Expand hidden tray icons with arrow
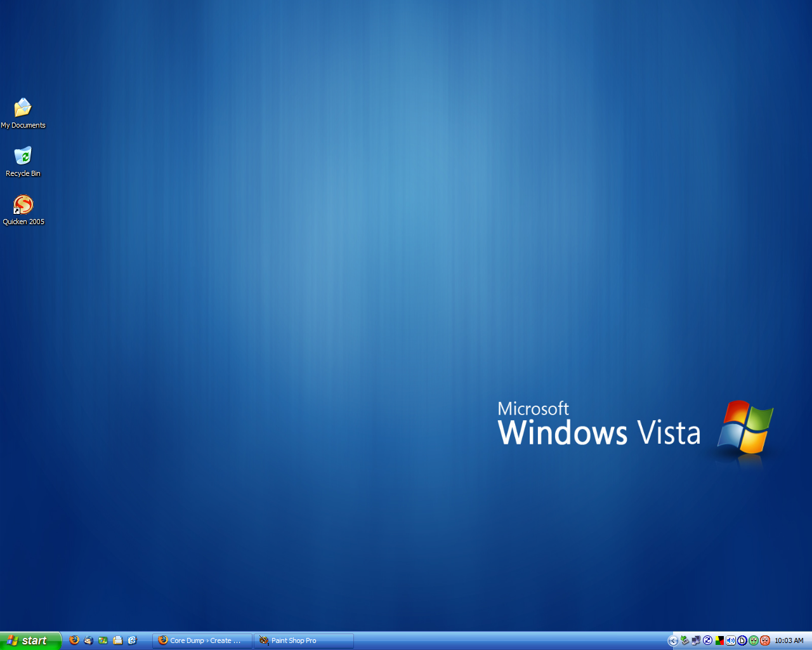812x650 pixels. 673,640
